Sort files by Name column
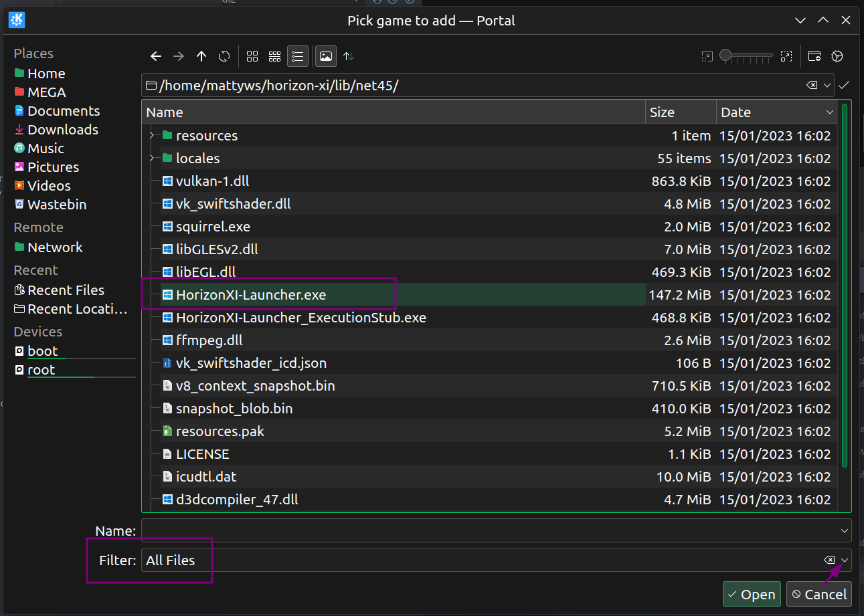 (394, 112)
